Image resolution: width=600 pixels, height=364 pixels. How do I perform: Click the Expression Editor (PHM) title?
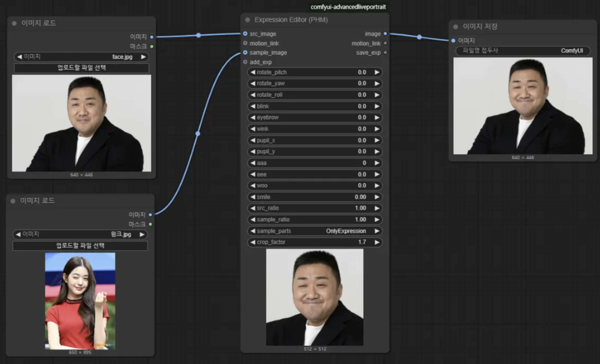291,20
